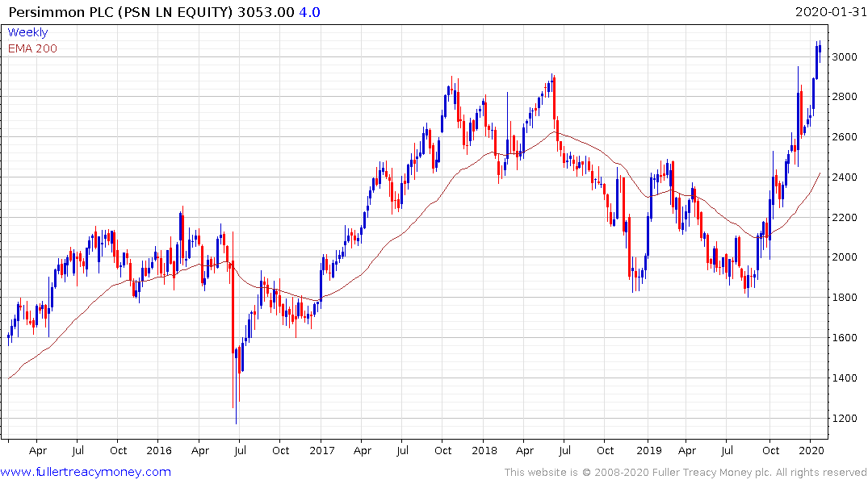Click the 2020-01-31 date label
The height and width of the screenshot is (484, 868).
(x=831, y=12)
